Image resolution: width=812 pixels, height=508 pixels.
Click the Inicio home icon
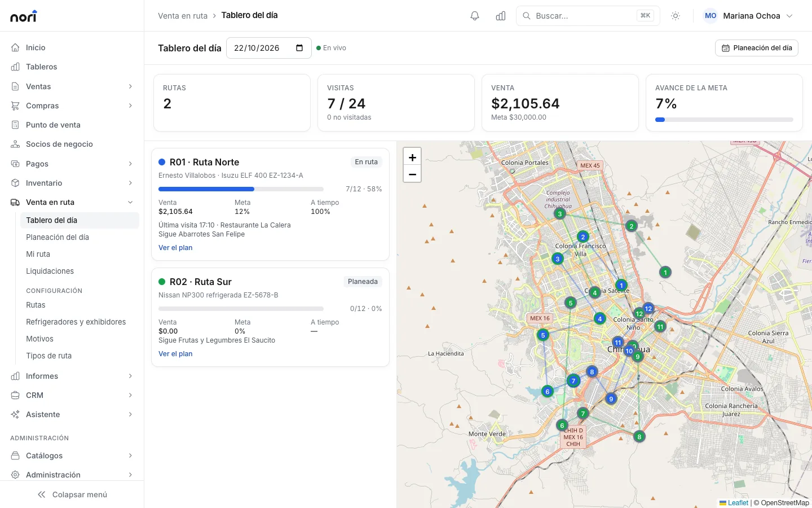coord(15,47)
